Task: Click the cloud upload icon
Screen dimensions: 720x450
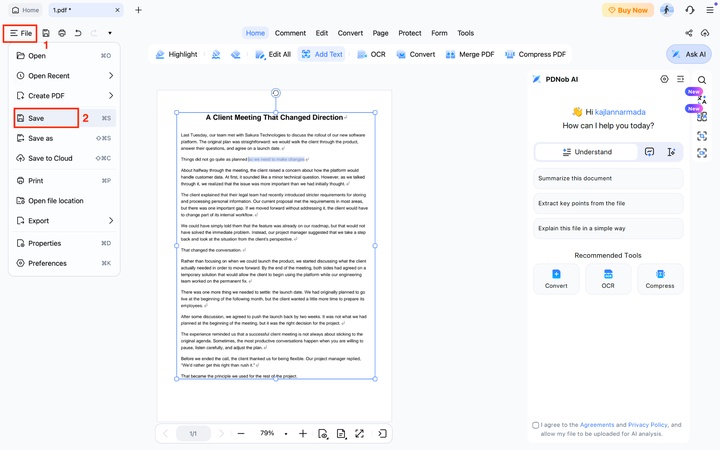Action: pyautogui.click(x=705, y=33)
